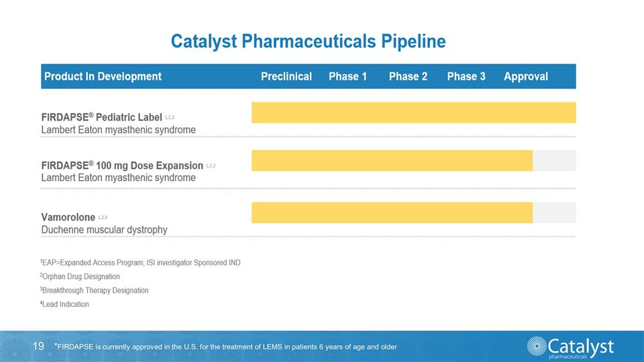Select the Phase 2 column header
This screenshot has width=644, height=362.
(408, 76)
